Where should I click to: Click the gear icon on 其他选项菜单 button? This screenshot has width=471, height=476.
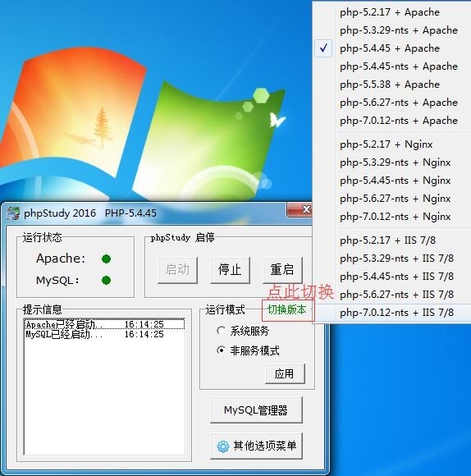[223, 446]
